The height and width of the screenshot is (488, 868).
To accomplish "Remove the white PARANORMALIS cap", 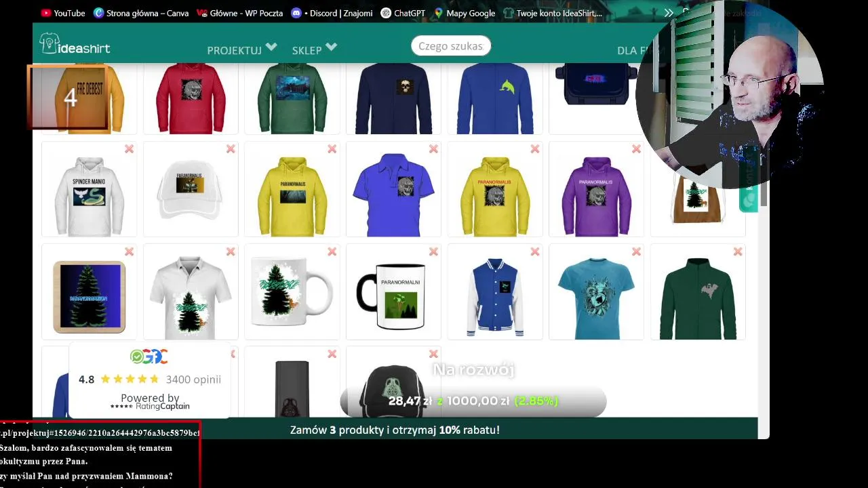I will coord(231,149).
